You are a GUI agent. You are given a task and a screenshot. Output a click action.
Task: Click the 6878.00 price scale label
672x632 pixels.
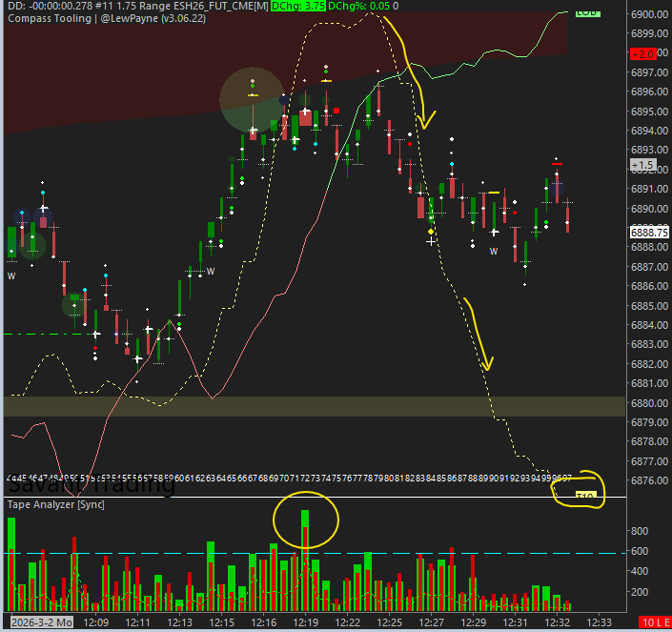649,441
